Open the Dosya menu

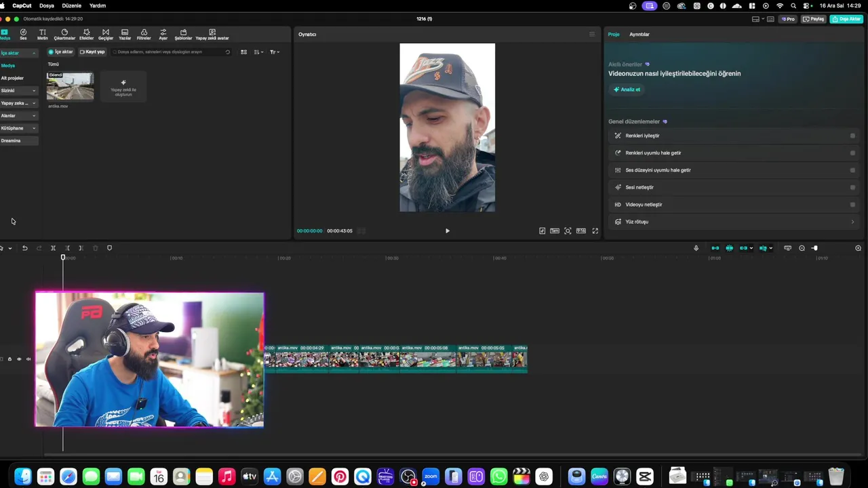pyautogui.click(x=47, y=5)
